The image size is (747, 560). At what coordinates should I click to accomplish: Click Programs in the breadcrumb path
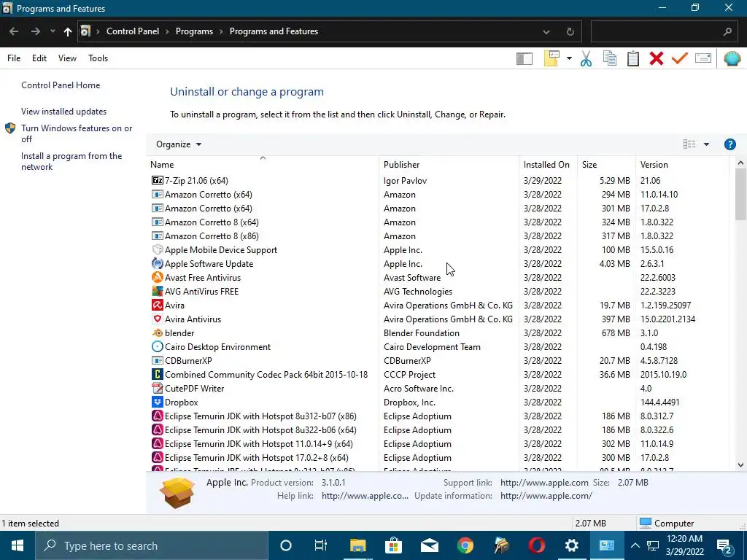194,31
